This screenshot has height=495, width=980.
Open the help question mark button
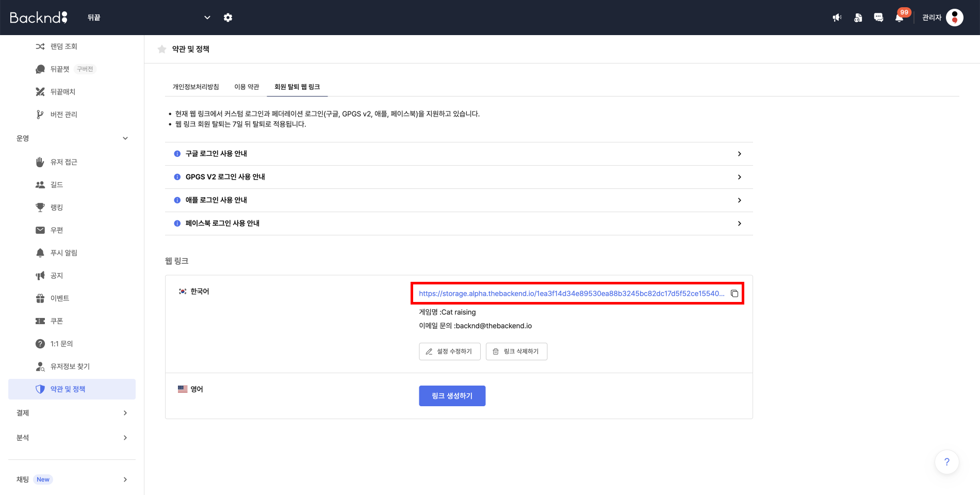pyautogui.click(x=946, y=462)
